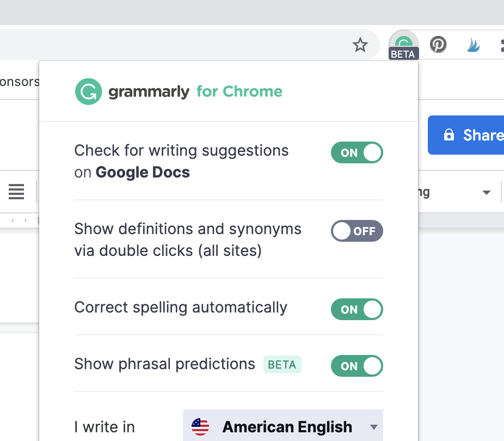Screen dimensions: 504x441
Task: Click the green Grammarly logo in the popup
Action: 89,91
